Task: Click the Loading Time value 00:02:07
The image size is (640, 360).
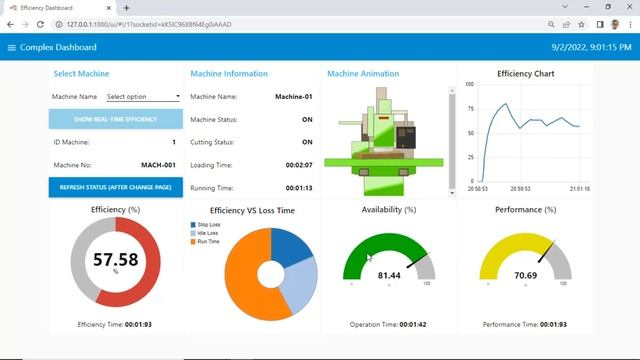Action: click(x=299, y=165)
